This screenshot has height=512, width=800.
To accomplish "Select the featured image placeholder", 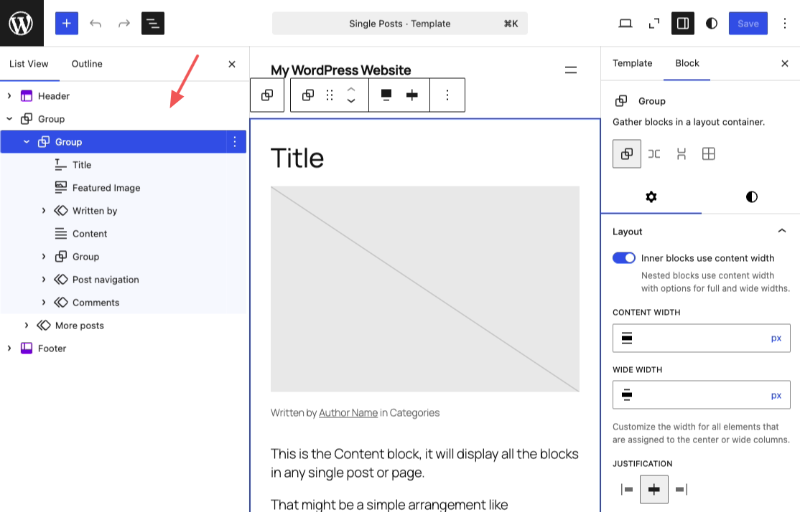I will tap(425, 289).
